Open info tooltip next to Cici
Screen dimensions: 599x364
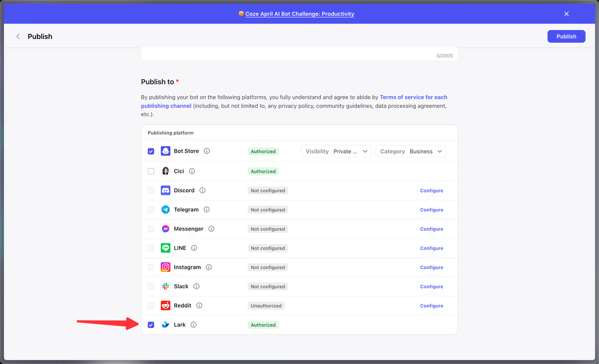tap(192, 171)
